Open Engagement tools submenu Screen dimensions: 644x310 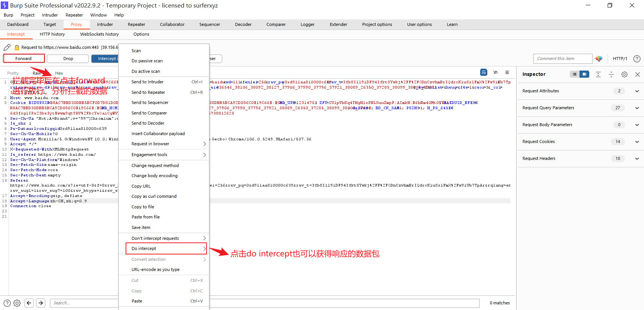pos(164,155)
